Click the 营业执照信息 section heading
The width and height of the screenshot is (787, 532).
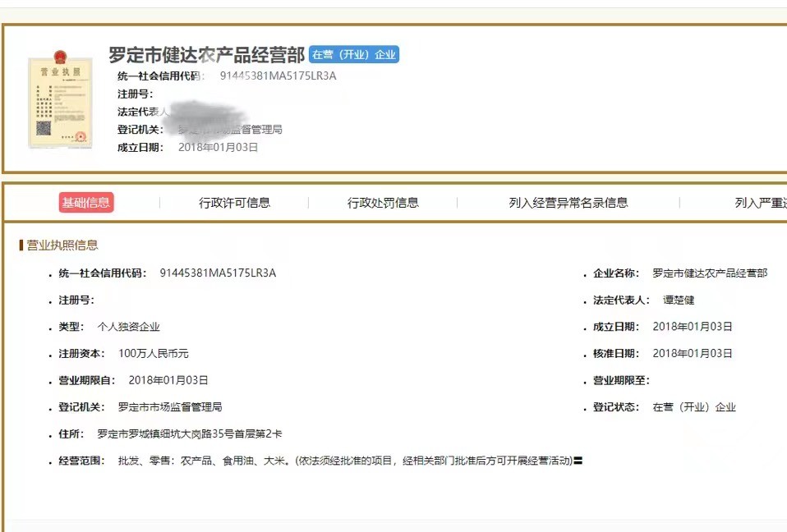coord(62,245)
